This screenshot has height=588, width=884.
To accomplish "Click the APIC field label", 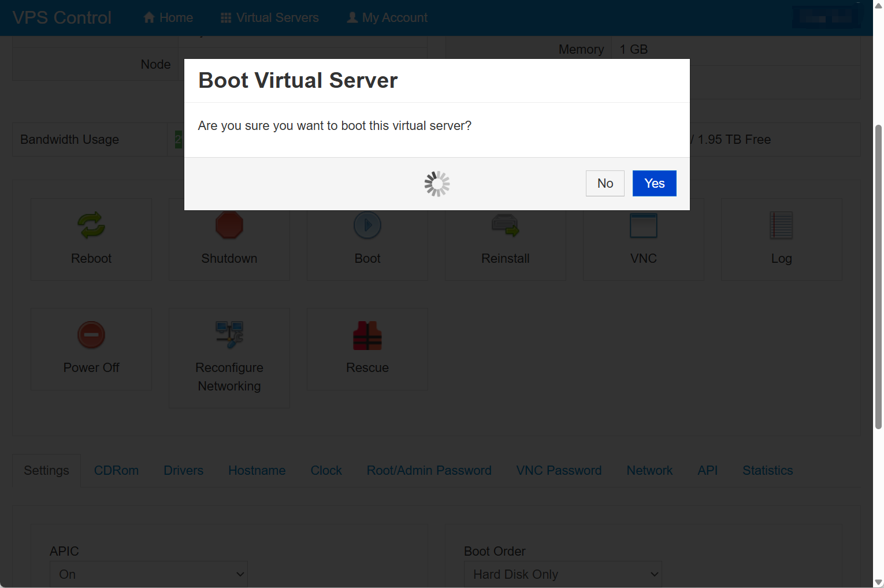I will pos(64,551).
